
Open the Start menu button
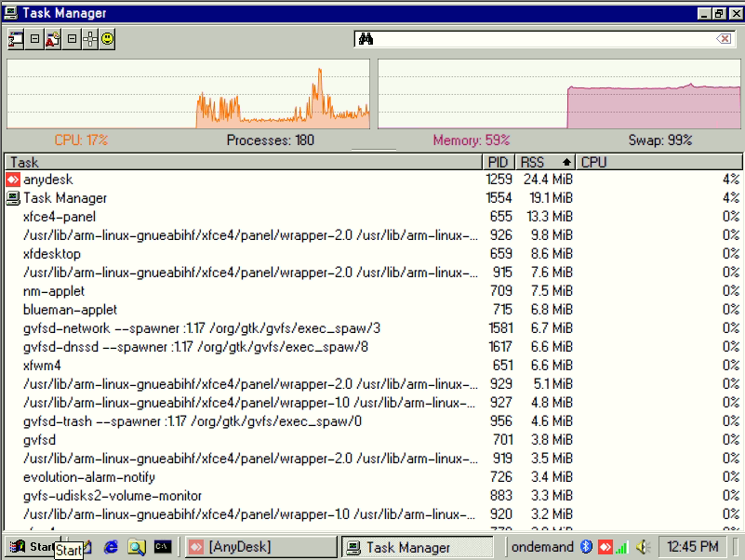click(33, 547)
